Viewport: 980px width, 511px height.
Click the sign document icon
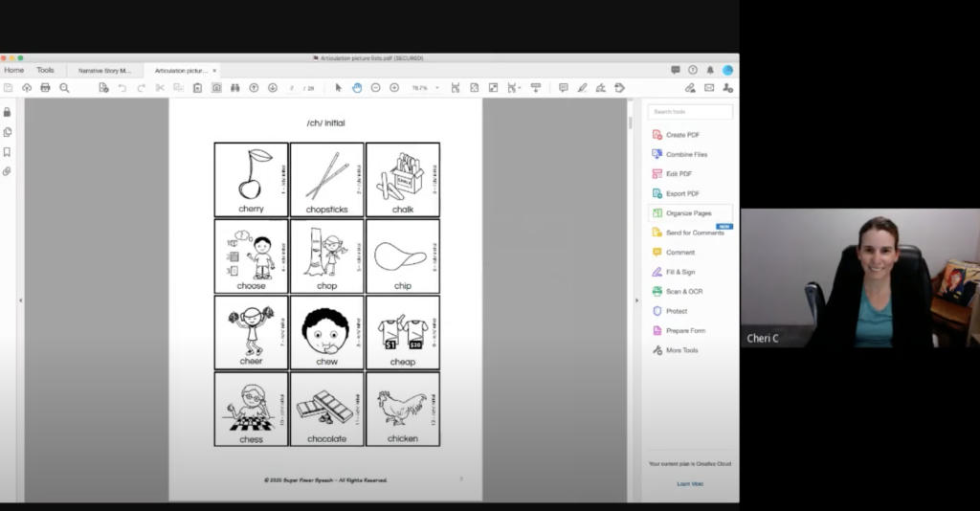point(601,88)
